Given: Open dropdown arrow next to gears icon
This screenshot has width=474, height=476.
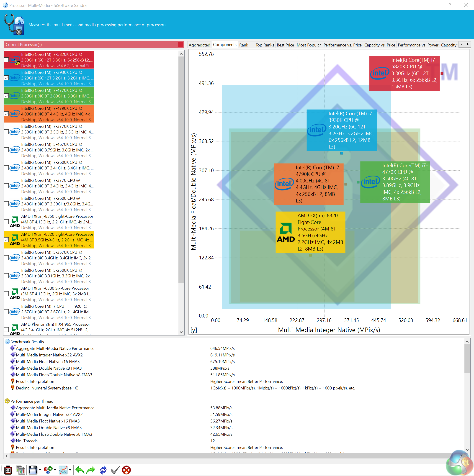Looking at the screenshot, I should 55,470.
